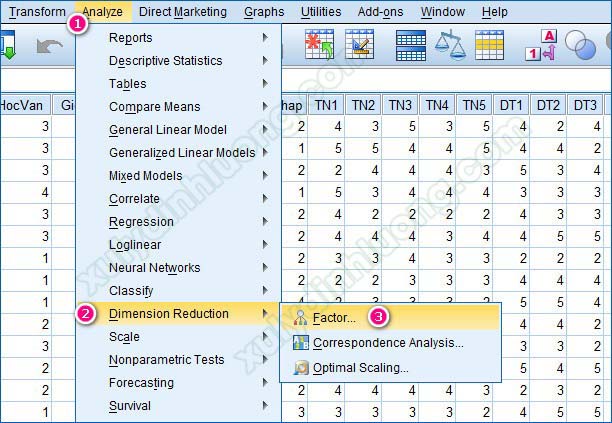Click the Insert Variable toolbar icon
This screenshot has width=612, height=423.
[x=359, y=44]
